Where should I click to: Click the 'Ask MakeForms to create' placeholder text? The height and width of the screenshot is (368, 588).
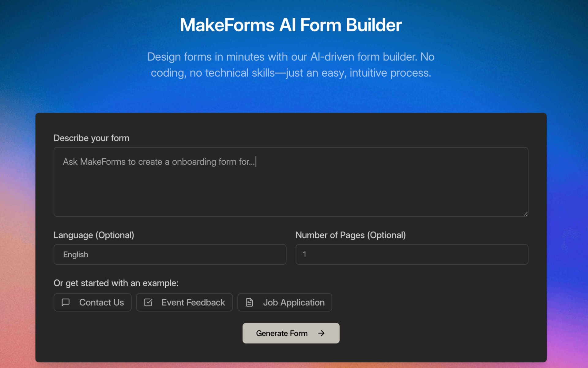[159, 162]
